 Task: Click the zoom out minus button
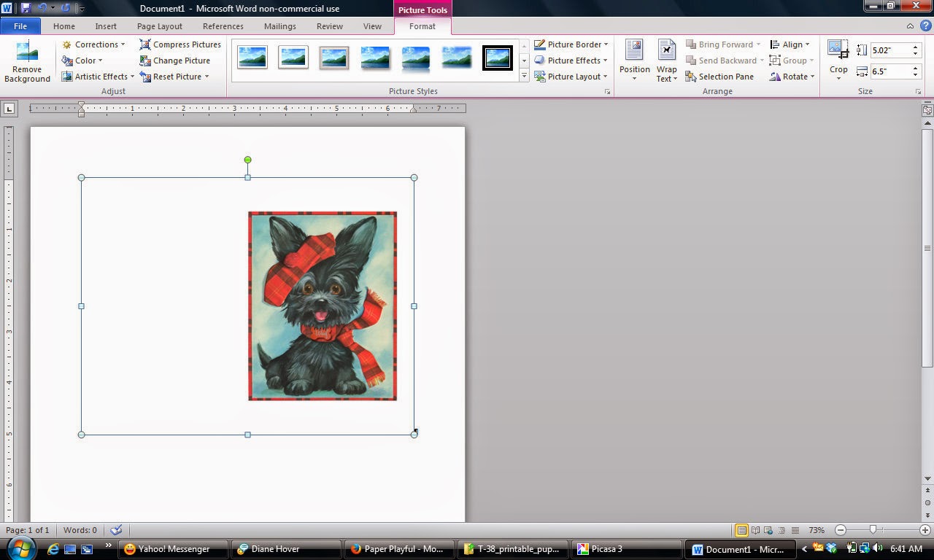841,530
